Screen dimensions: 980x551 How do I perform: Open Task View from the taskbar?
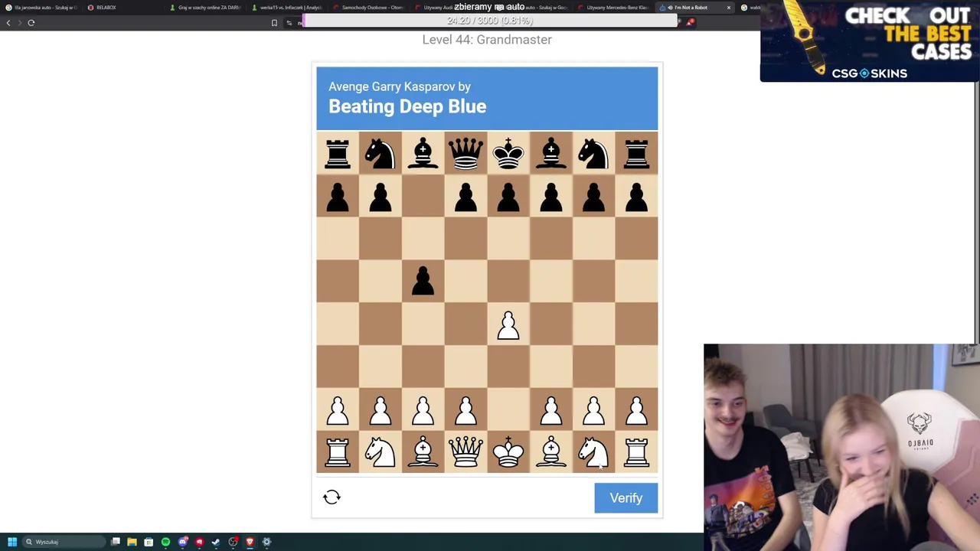(116, 542)
